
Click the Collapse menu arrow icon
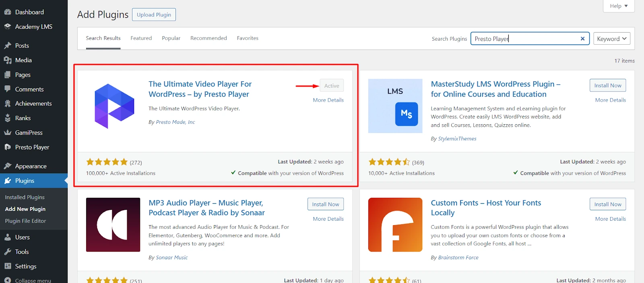8,280
